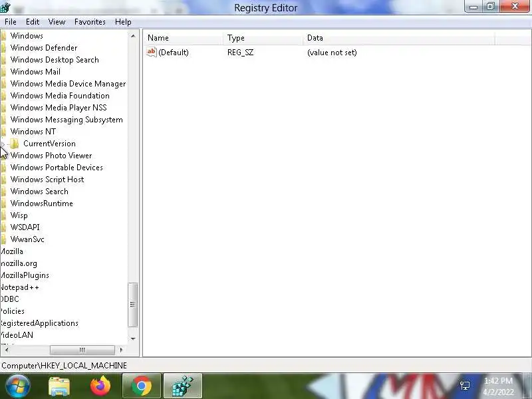Select the Windows Mail key
532x399 pixels.
click(35, 72)
